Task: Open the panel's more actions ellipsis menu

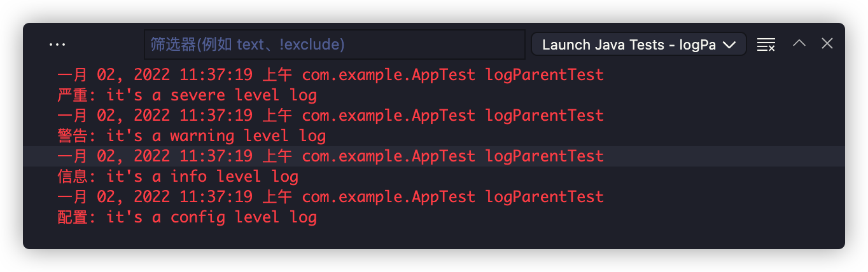Action: coord(57,44)
